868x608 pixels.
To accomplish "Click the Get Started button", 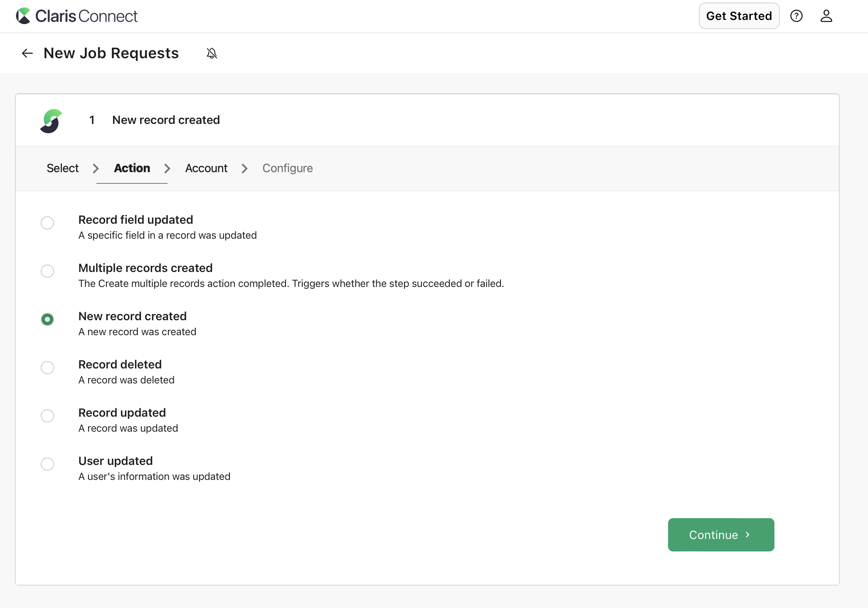I will pos(739,16).
